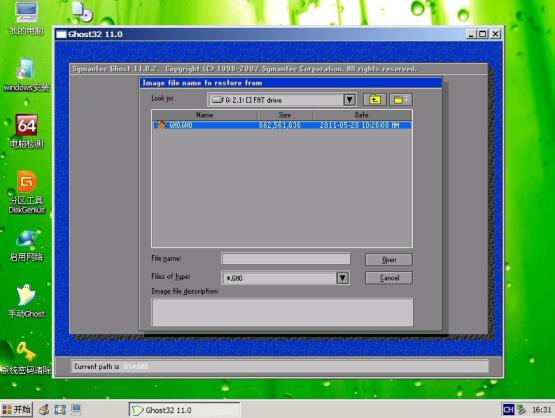Image resolution: width=555 pixels, height=418 pixels.
Task: Open the 开始 Start menu
Action: tap(16, 410)
